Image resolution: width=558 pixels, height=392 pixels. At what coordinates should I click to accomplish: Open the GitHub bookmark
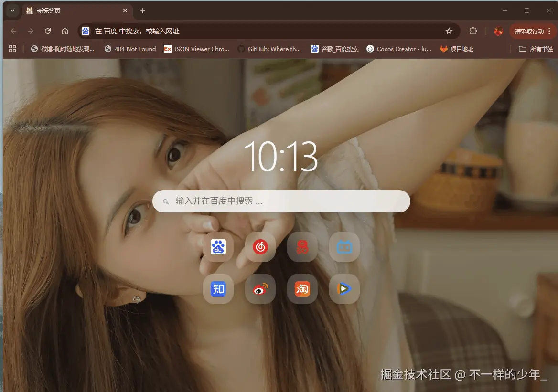(x=270, y=48)
